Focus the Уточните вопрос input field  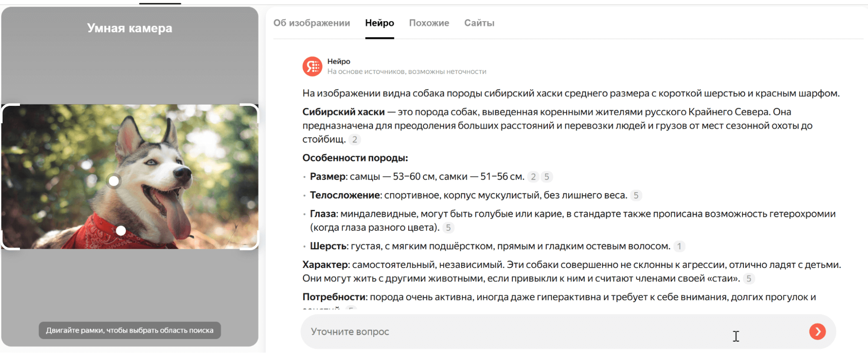pos(568,332)
